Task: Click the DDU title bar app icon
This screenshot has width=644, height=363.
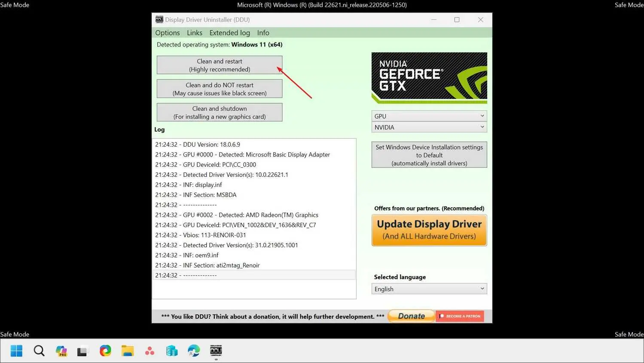Action: 159,20
